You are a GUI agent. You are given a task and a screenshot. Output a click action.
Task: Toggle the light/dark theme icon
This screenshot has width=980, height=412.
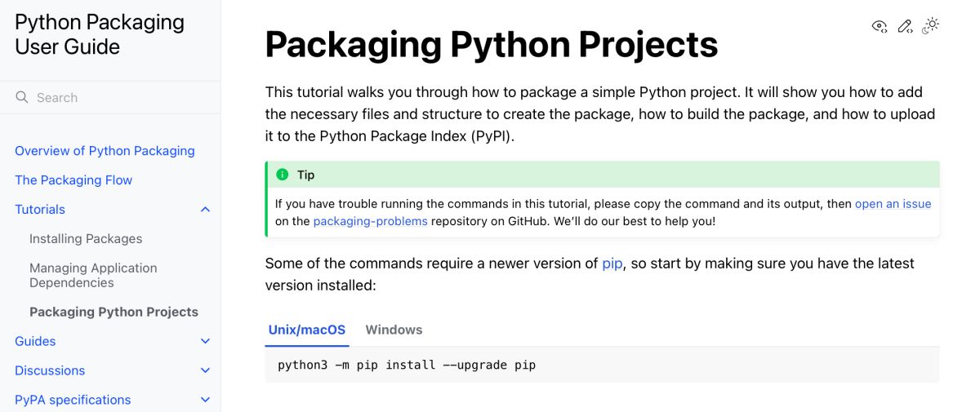click(931, 26)
